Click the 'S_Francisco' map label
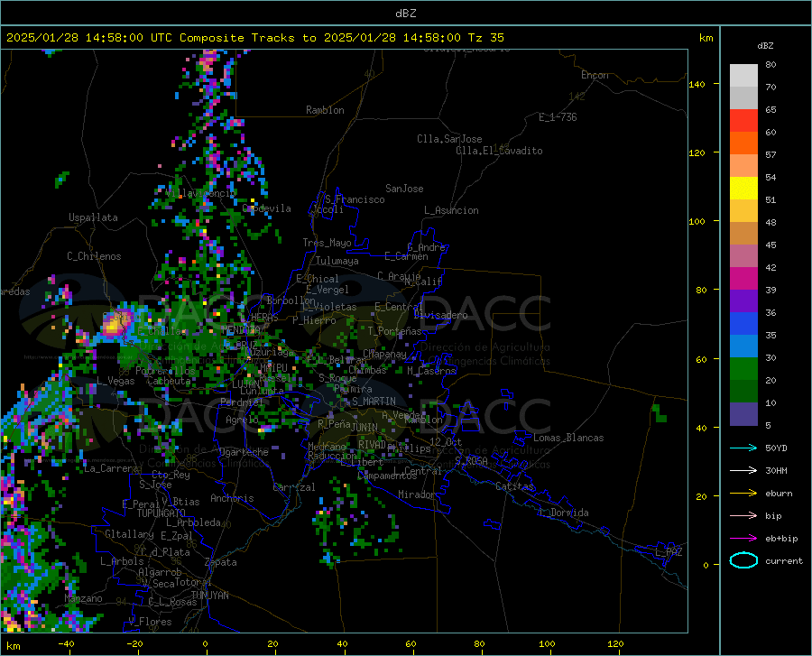Image resolution: width=812 pixels, height=656 pixels. tap(355, 199)
